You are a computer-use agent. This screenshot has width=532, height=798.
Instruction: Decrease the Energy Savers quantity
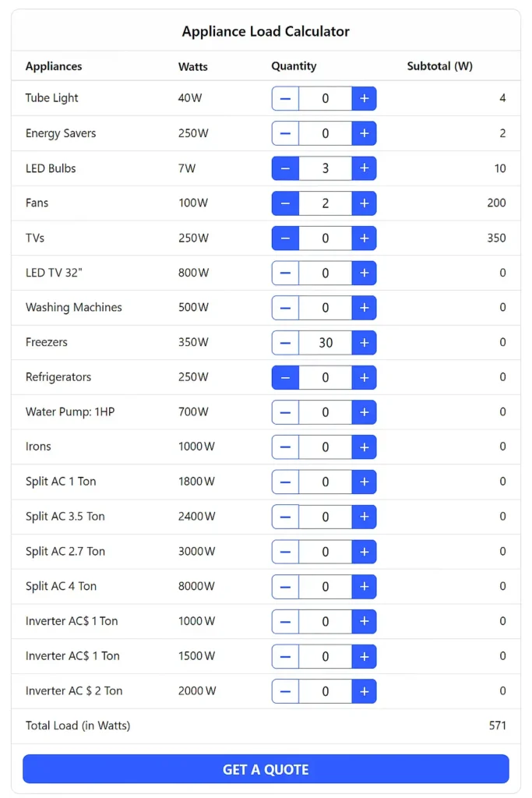[285, 133]
